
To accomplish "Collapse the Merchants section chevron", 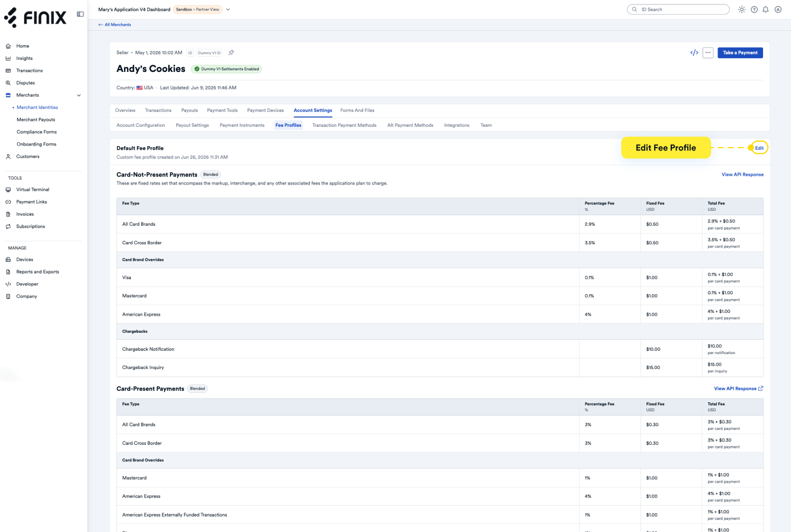I will [x=79, y=96].
